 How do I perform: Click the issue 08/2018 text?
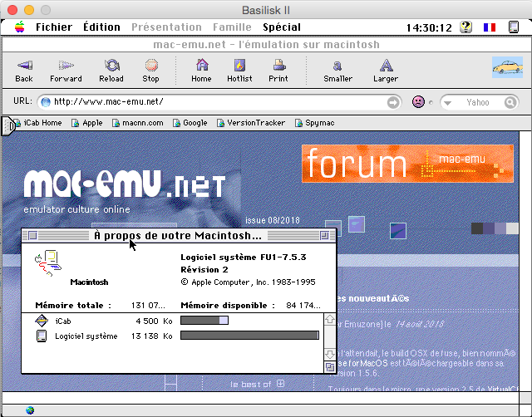pyautogui.click(x=273, y=220)
